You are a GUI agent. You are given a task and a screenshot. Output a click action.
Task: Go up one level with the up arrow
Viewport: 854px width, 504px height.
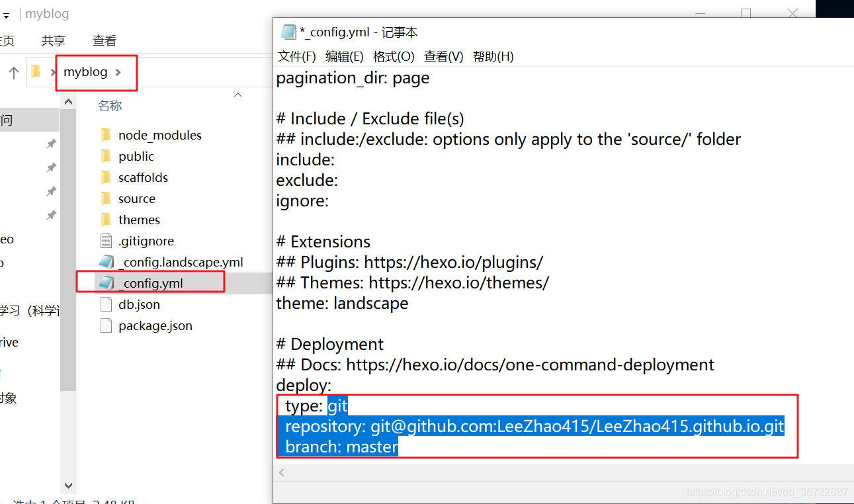coord(13,73)
